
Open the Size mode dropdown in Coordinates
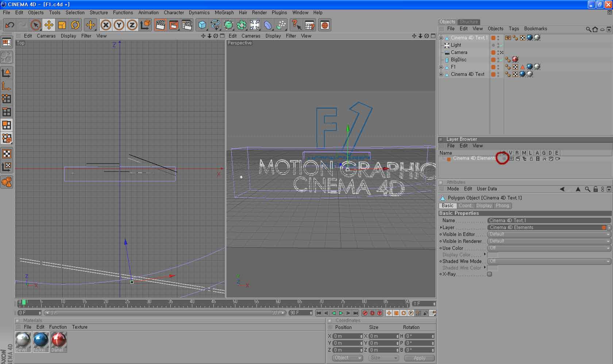coord(383,358)
